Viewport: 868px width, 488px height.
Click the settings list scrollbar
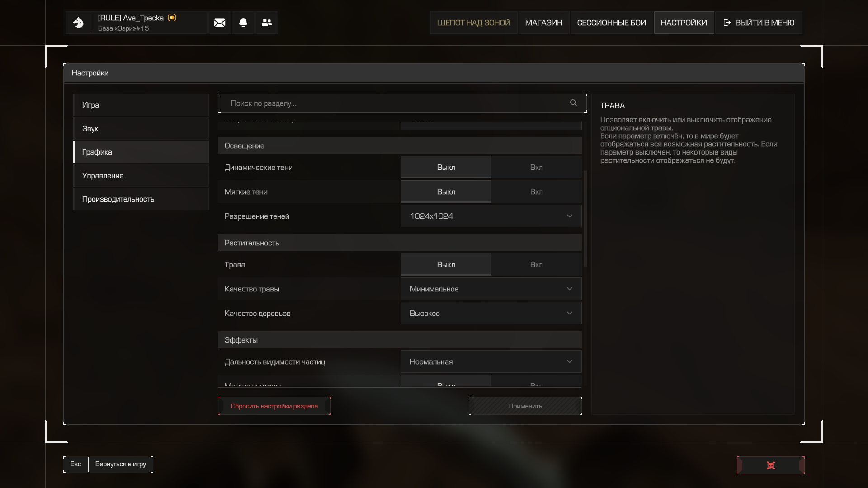[585, 219]
